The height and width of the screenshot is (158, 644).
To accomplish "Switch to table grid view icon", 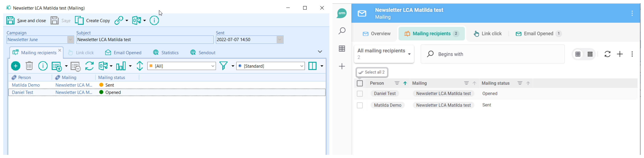I will [578, 54].
